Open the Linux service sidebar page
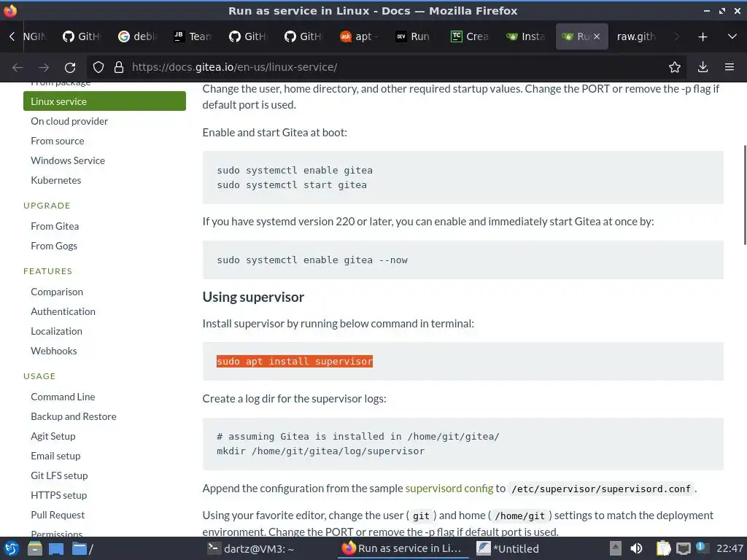 104,101
